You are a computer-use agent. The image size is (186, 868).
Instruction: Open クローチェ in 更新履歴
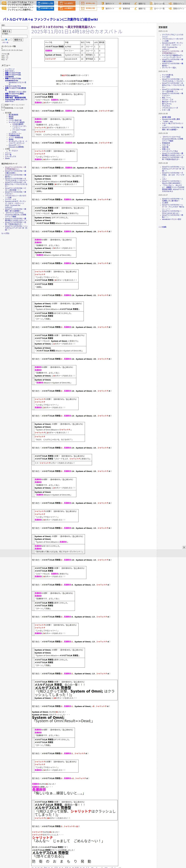pyautogui.click(x=166, y=145)
